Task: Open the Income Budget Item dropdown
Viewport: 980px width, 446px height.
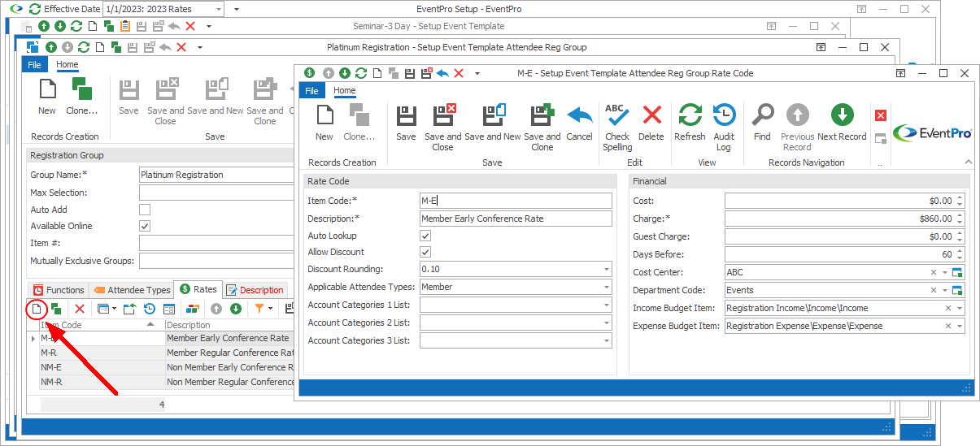Action: [x=960, y=308]
